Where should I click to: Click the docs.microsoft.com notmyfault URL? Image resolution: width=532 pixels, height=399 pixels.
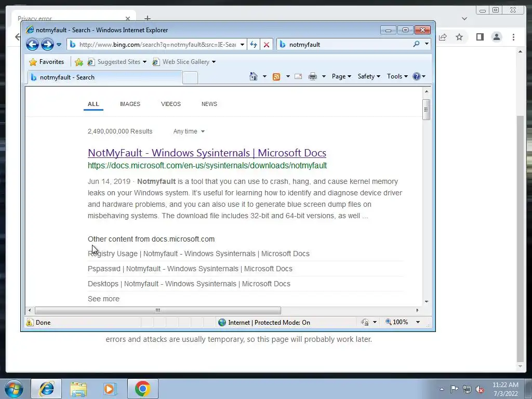[x=207, y=166]
